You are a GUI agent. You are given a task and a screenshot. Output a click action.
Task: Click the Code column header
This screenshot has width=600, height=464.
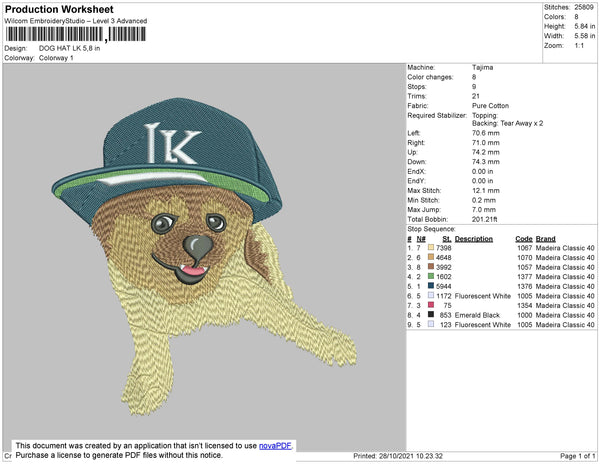pyautogui.click(x=523, y=239)
